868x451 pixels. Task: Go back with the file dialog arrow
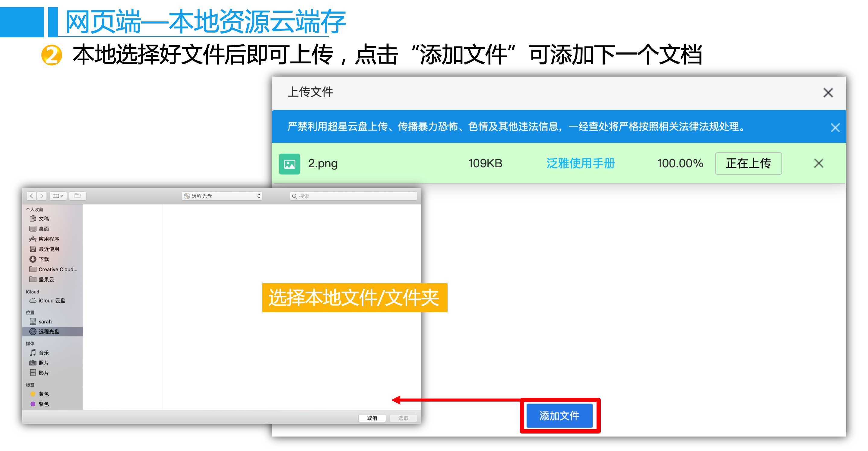point(32,196)
